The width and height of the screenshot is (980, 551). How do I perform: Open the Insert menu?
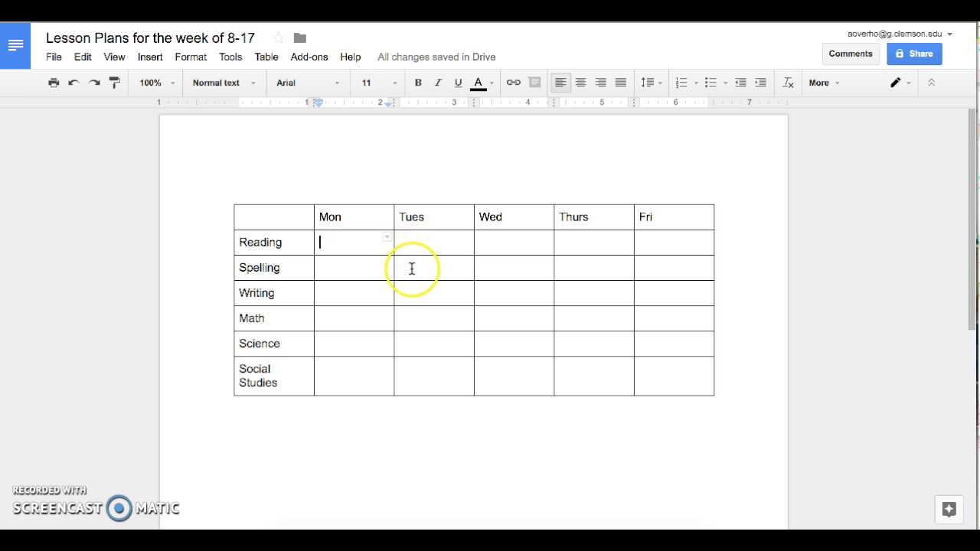tap(150, 57)
